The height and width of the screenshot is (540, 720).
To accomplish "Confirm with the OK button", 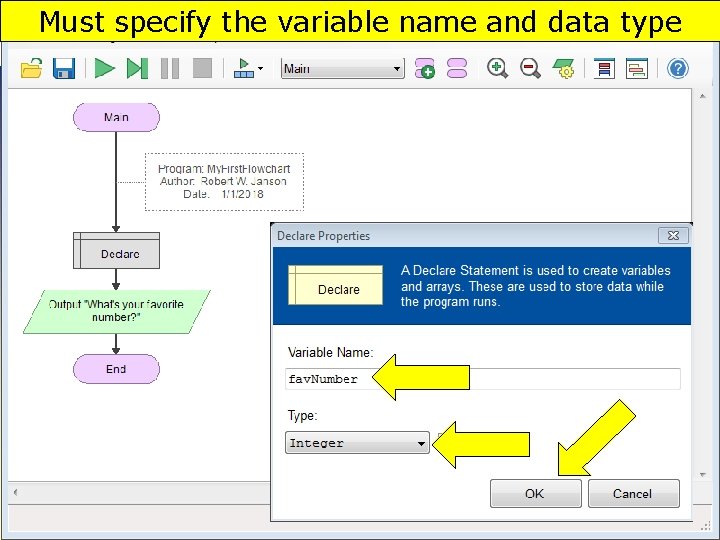I will pyautogui.click(x=535, y=494).
